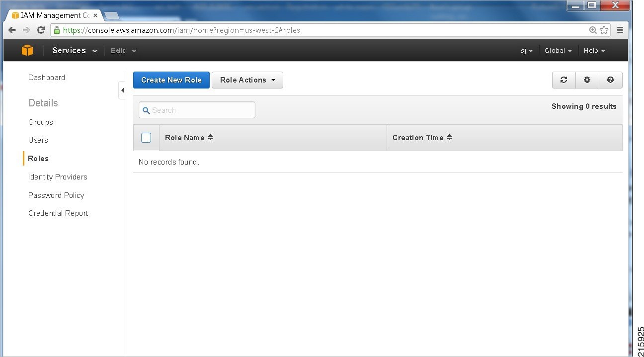View the Password Policy page
Image resolution: width=644 pixels, height=357 pixels.
[56, 195]
